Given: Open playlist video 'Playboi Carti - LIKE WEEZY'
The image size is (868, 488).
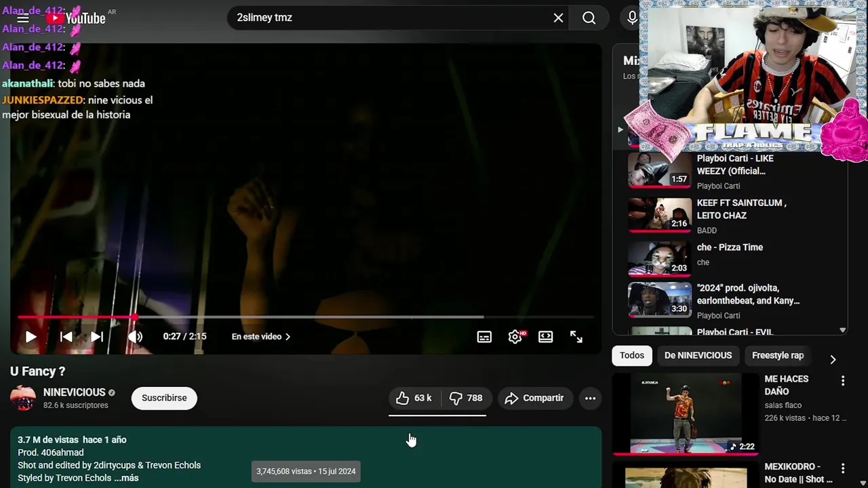Looking at the screenshot, I should pyautogui.click(x=735, y=165).
